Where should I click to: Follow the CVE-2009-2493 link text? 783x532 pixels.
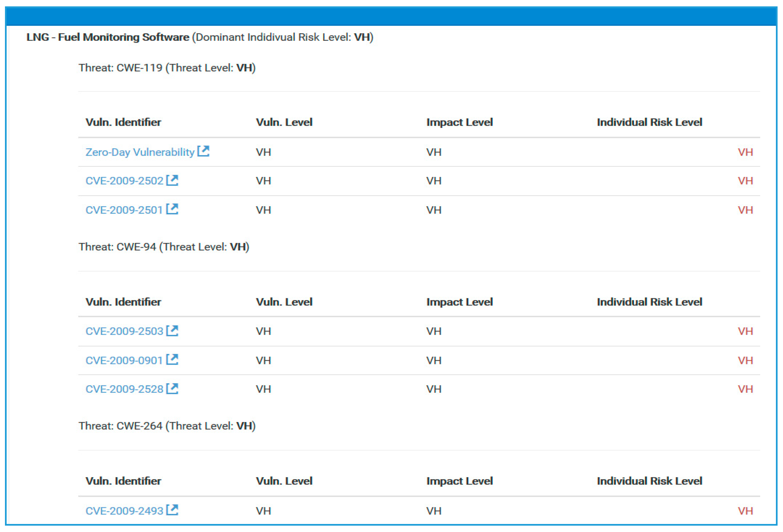[124, 511]
